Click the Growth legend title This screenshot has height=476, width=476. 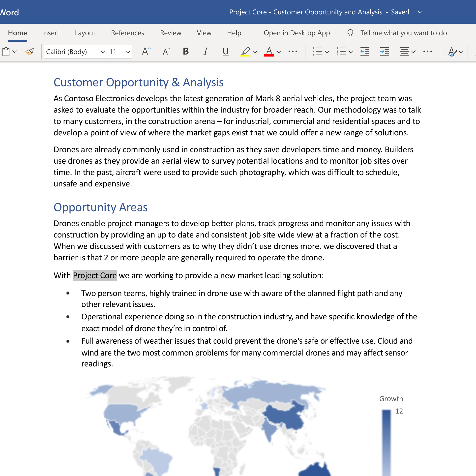391,399
